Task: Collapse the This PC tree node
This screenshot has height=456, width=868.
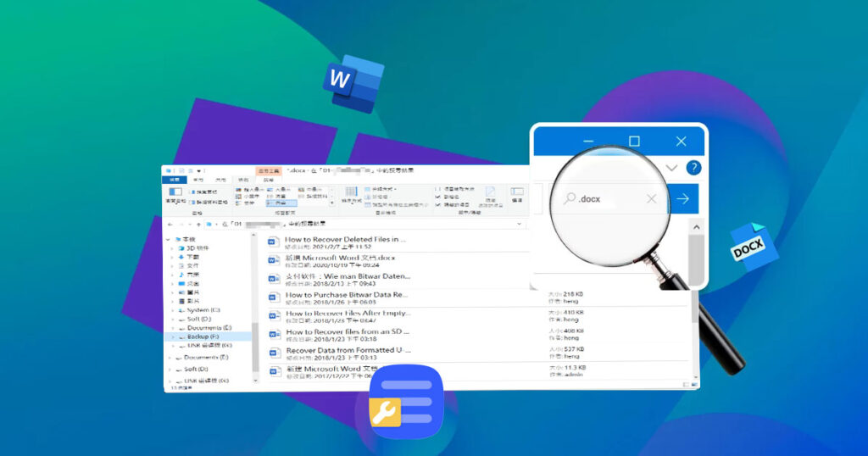Action: tap(169, 239)
